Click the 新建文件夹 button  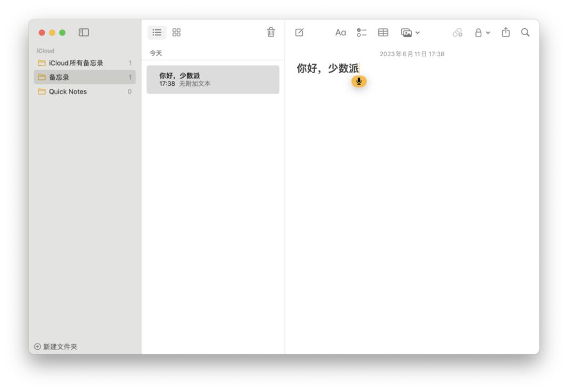(56, 346)
